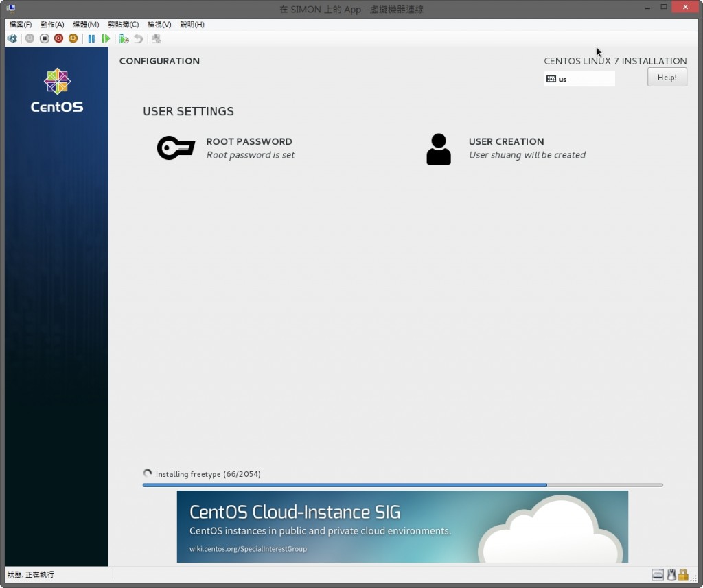Open the 檔案(F) menu

point(20,24)
